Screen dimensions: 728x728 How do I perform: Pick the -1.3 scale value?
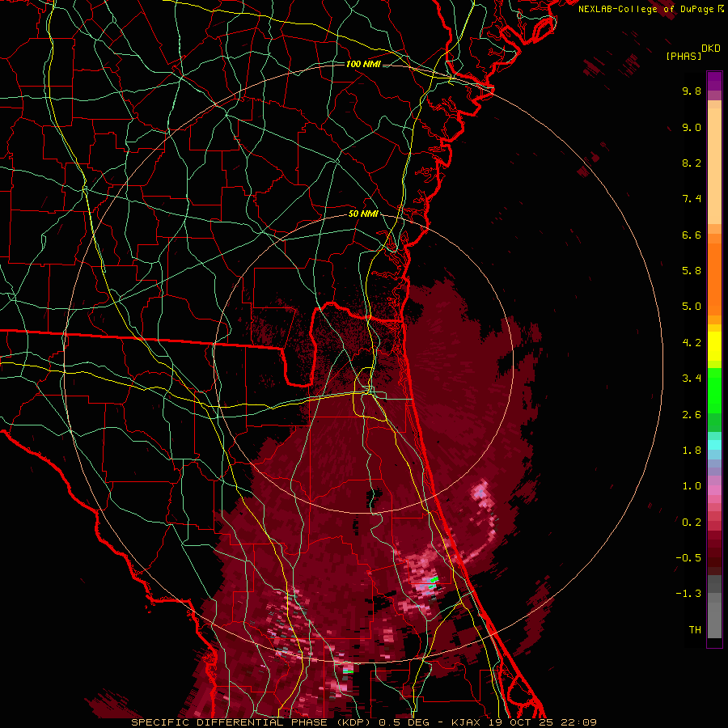click(x=688, y=595)
